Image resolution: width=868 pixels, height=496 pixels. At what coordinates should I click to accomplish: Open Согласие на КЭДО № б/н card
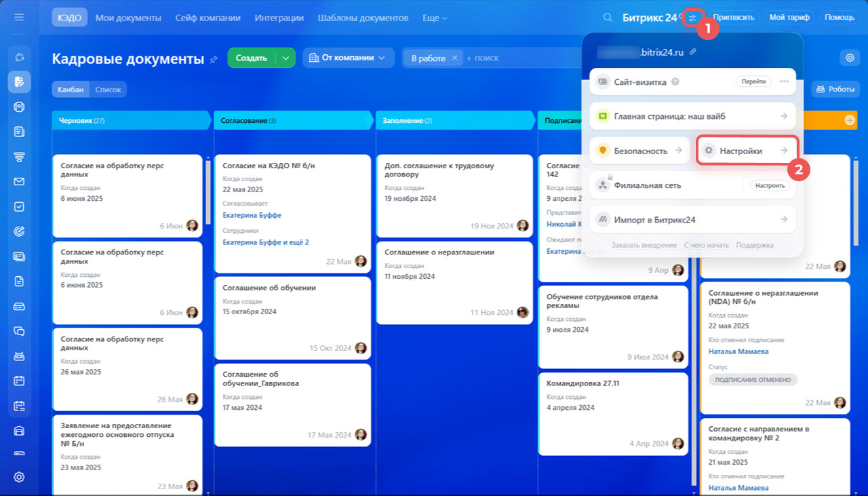pyautogui.click(x=292, y=213)
